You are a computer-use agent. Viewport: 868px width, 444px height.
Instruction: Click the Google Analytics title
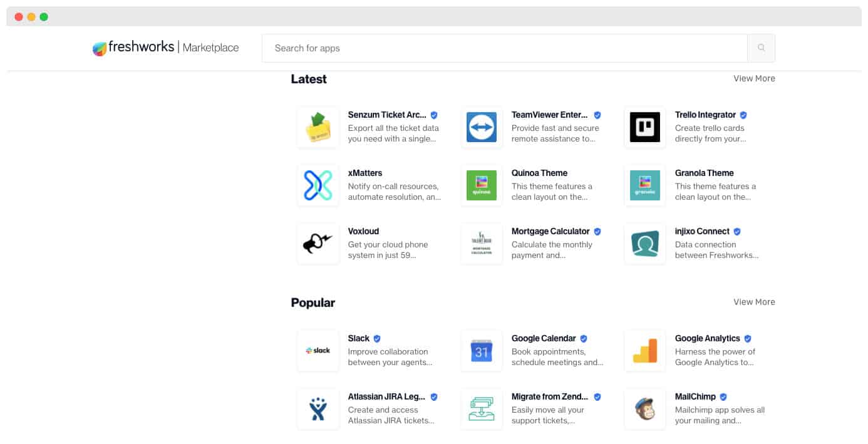click(x=708, y=338)
